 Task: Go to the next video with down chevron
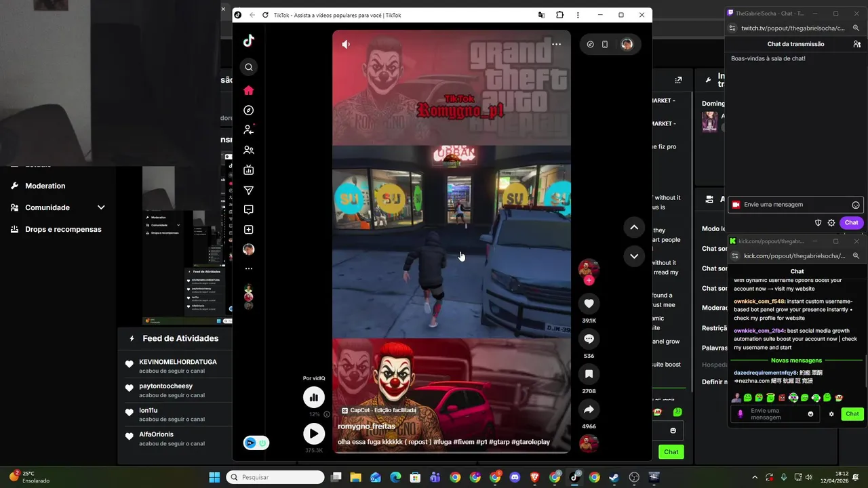633,256
